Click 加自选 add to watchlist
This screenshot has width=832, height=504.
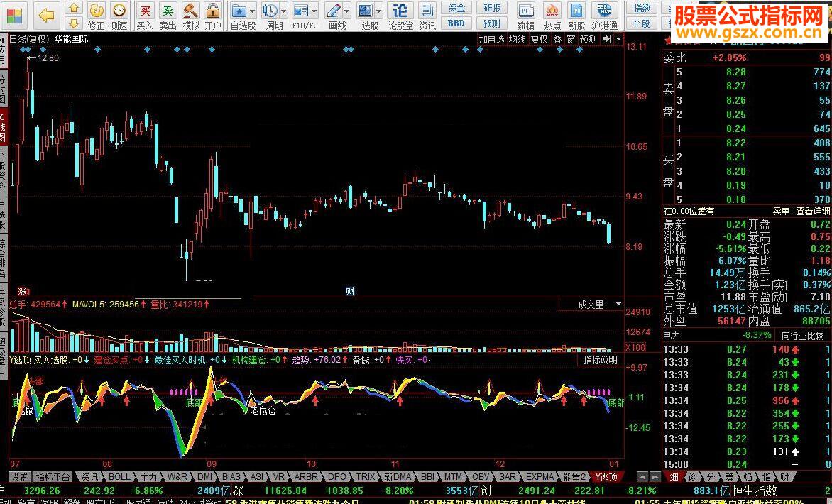(x=491, y=39)
